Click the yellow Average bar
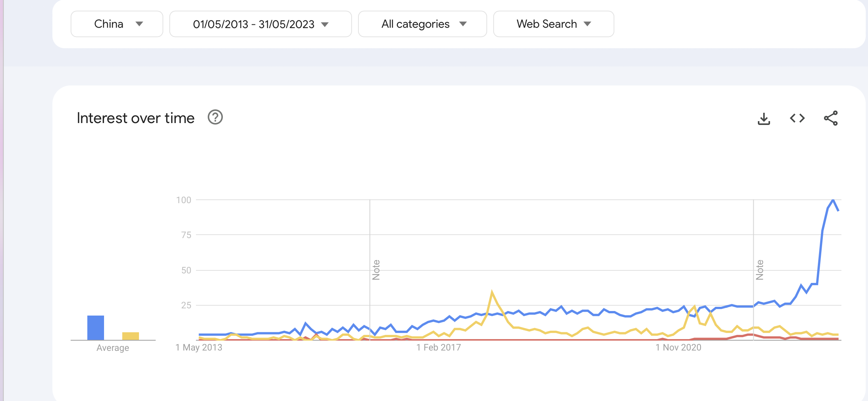 tap(131, 336)
